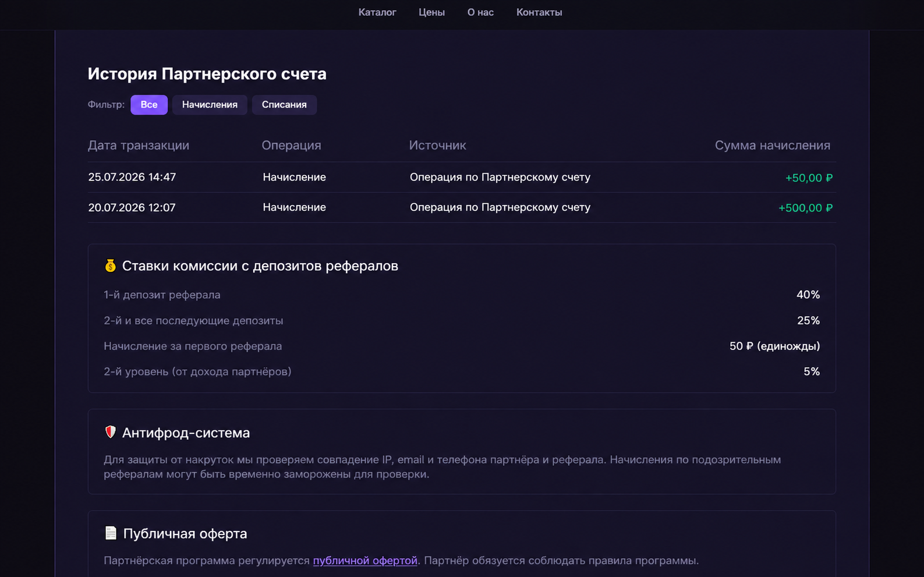Click the Сумма начисления column header
The height and width of the screenshot is (577, 924).
pos(773,146)
